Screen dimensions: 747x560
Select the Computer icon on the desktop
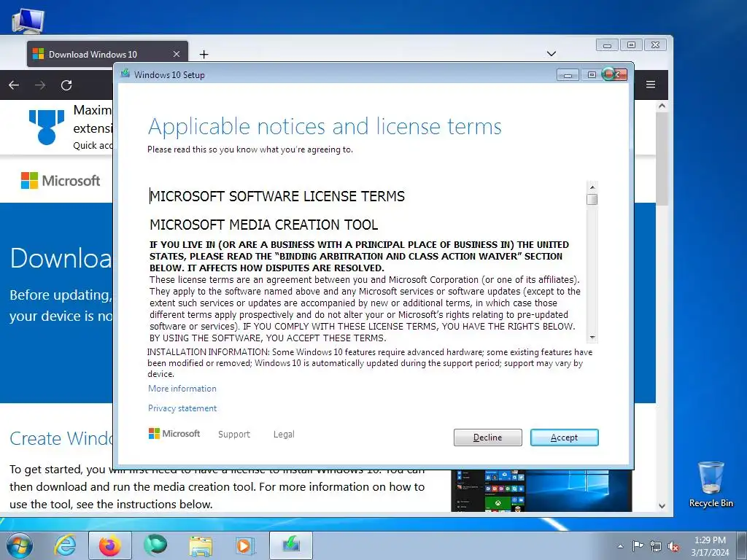pyautogui.click(x=28, y=20)
